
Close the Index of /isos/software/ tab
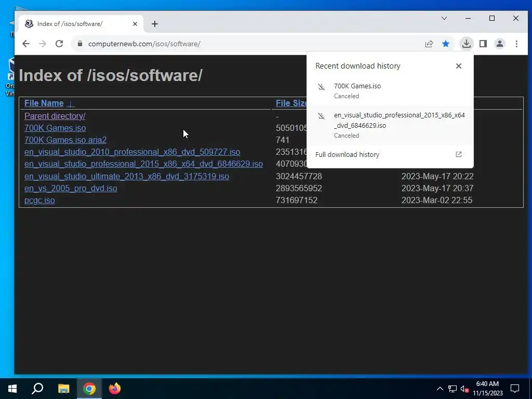[x=135, y=24]
